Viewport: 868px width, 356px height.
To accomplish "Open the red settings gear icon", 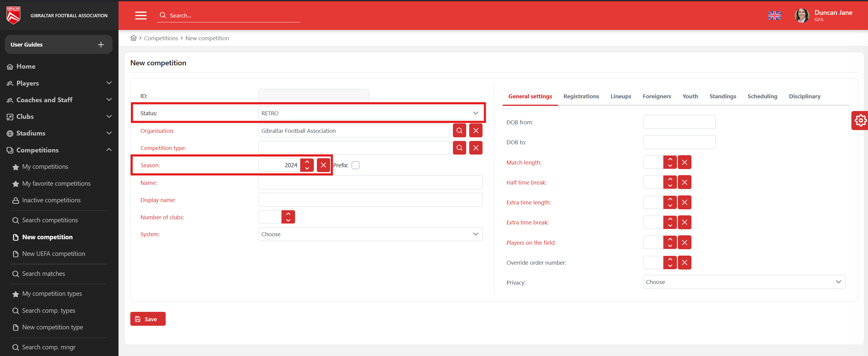I will pyautogui.click(x=860, y=120).
